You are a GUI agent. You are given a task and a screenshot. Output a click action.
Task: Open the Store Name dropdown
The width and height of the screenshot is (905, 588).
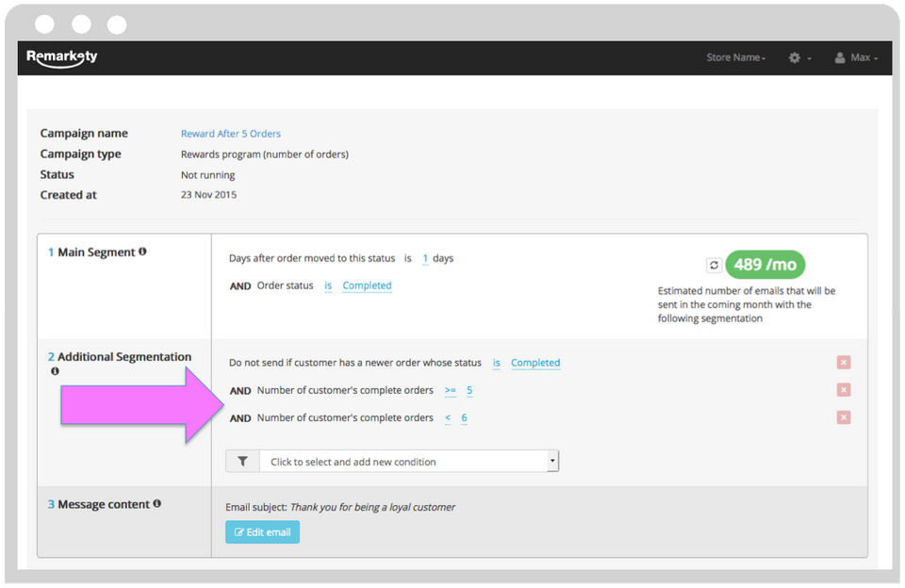pos(735,58)
